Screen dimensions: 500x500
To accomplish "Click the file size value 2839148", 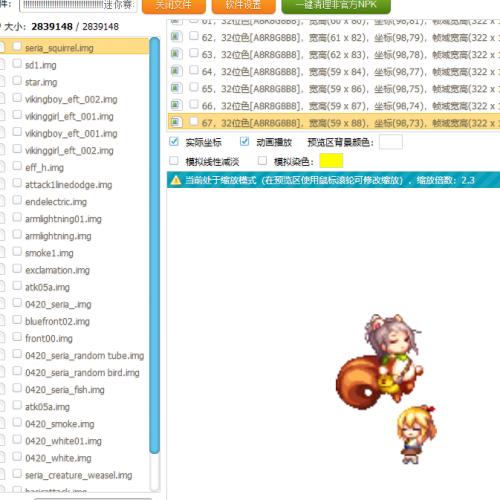I will coord(52,26).
